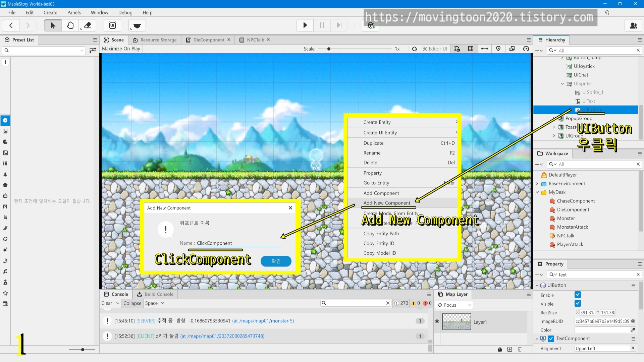Click the Color swatch field

pyautogui.click(x=602, y=330)
